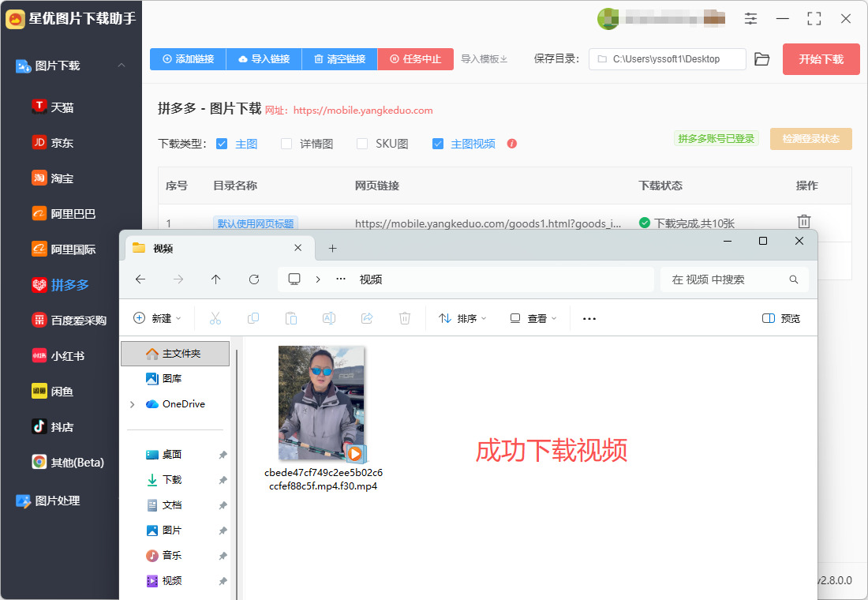868x600 pixels.
Task: Open the 其他(Beta) section in sidebar
Action: click(x=68, y=462)
